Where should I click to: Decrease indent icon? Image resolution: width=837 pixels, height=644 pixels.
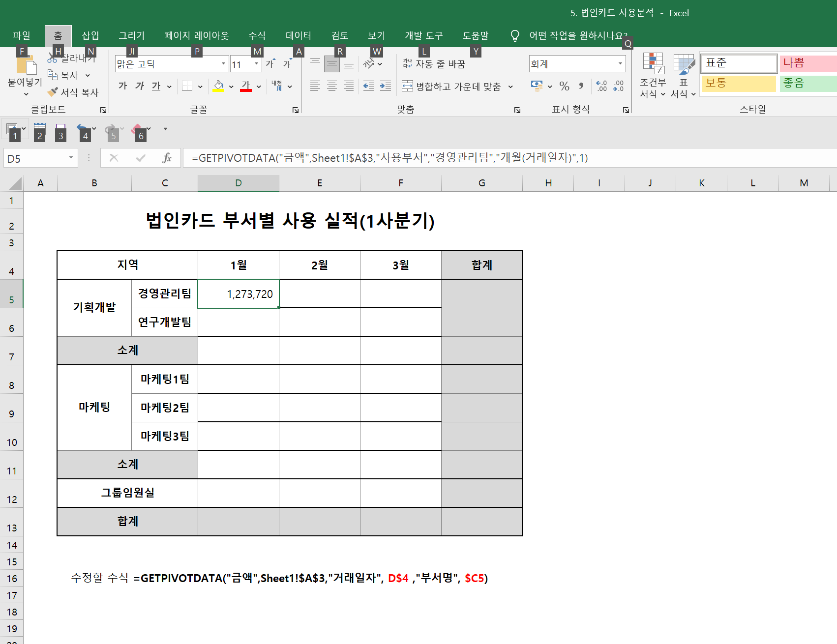pos(369,86)
